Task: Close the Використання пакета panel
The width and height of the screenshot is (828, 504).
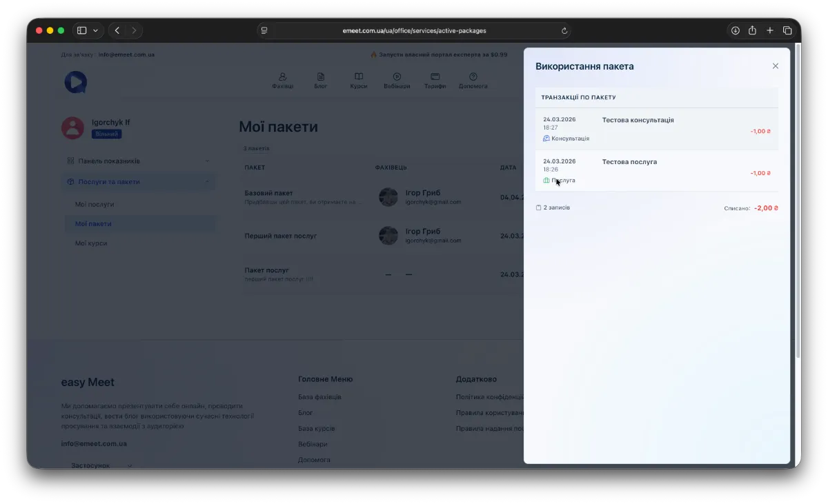Action: click(x=775, y=66)
